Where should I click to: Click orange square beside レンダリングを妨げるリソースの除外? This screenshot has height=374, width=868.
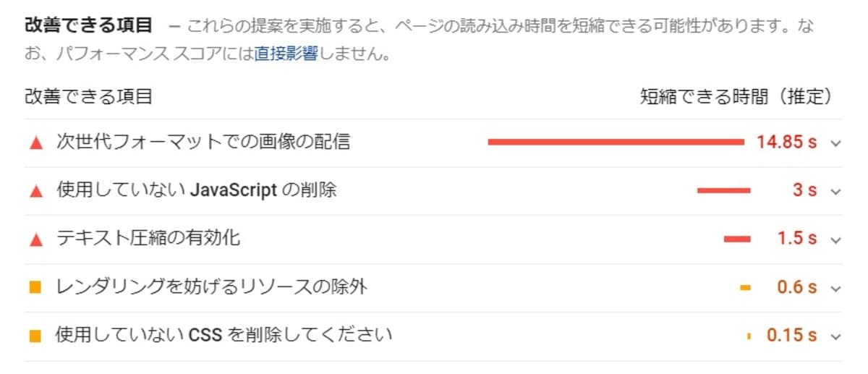point(35,287)
